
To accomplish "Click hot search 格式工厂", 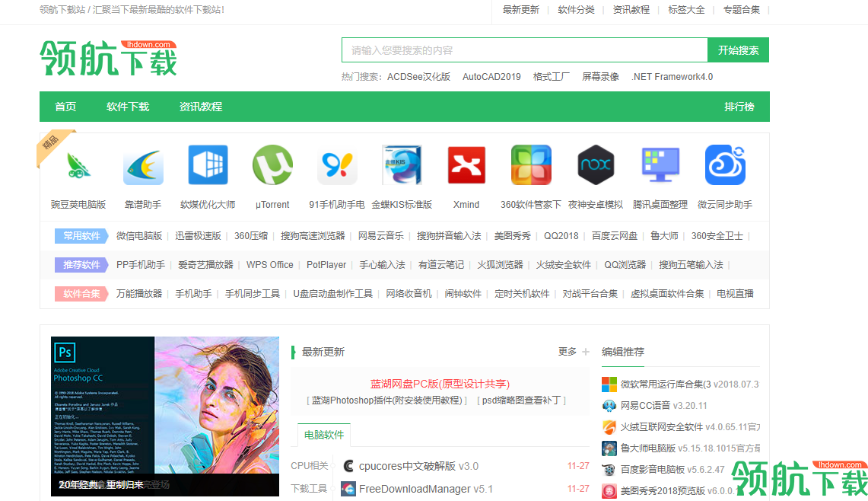I will point(552,76).
